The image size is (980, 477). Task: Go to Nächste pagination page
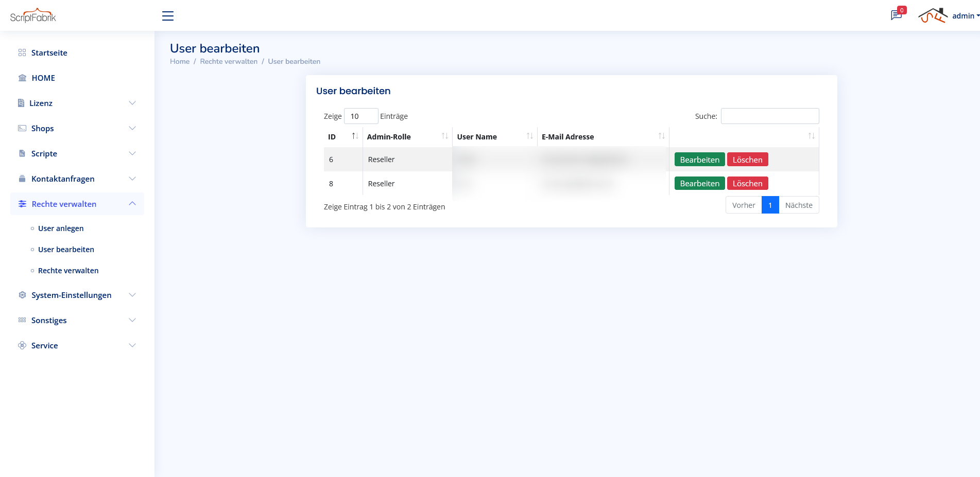[799, 205]
